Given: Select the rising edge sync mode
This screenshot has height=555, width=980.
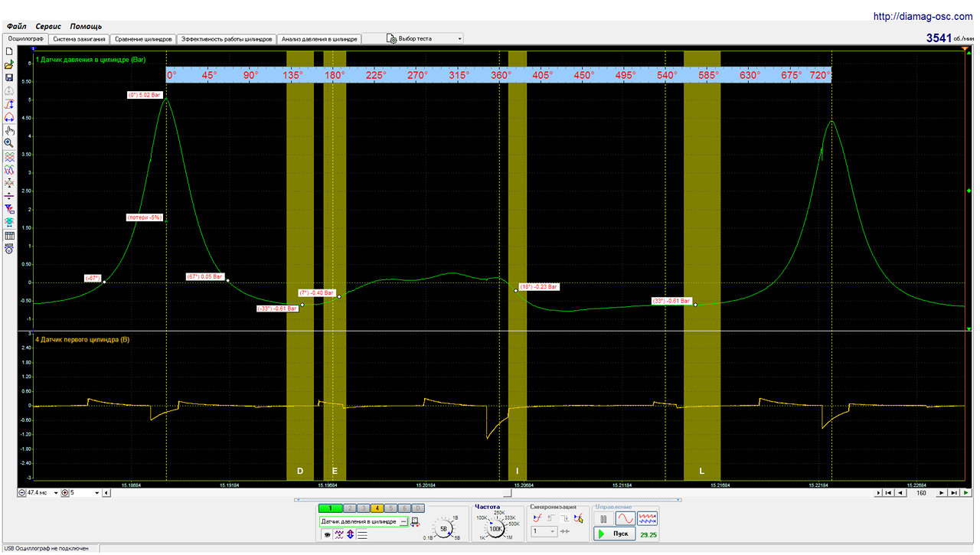Looking at the screenshot, I should click(537, 518).
